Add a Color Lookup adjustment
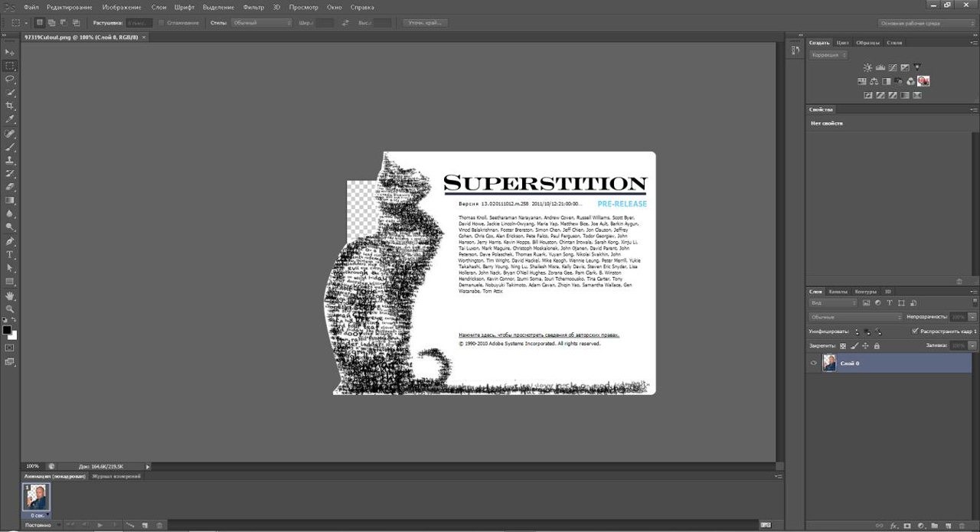The image size is (980, 532). (x=924, y=81)
